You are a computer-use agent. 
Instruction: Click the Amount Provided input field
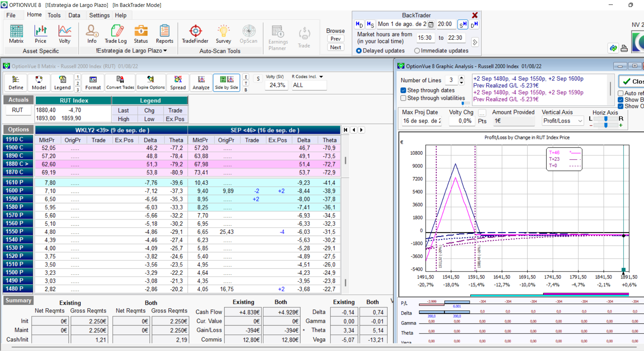514,121
